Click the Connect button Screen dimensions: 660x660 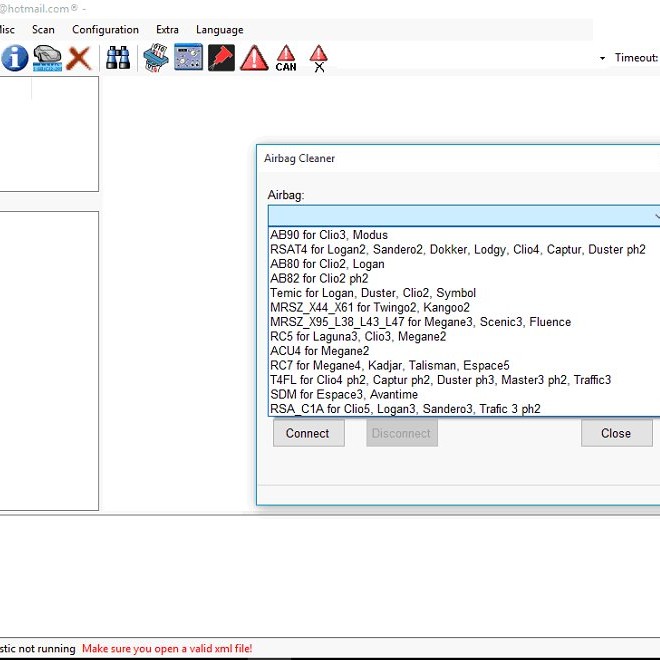[309, 433]
